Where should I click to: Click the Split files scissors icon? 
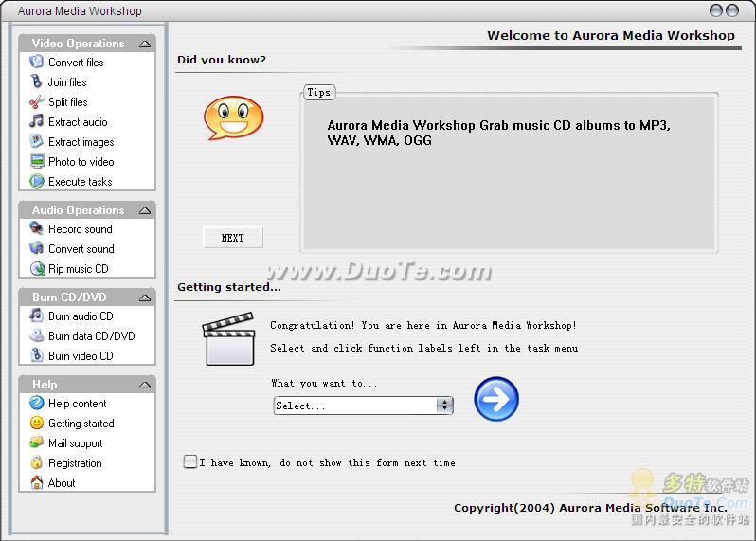36,102
